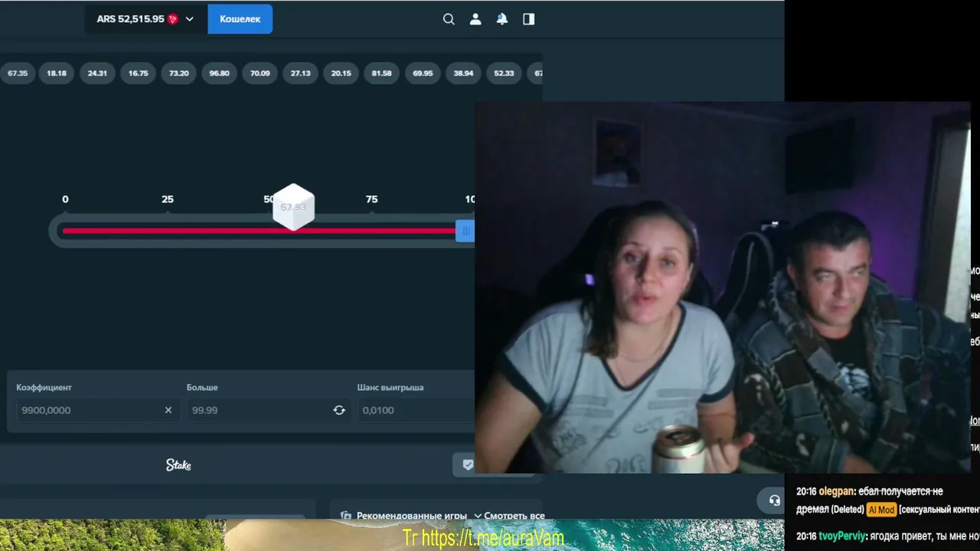Viewport: 980px width, 551px height.
Task: Click chat username olegpan
Action: 836,491
